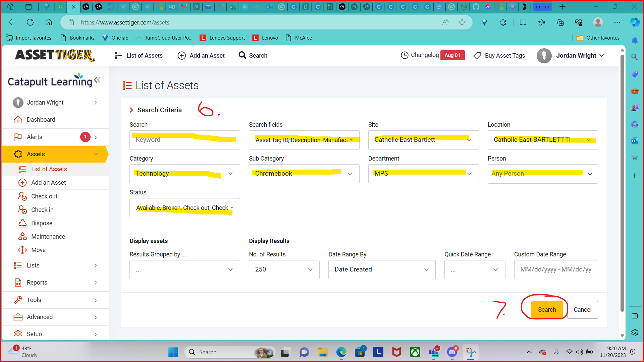Click the Windows taskbar Search box
The image size is (644, 362).
(x=230, y=352)
